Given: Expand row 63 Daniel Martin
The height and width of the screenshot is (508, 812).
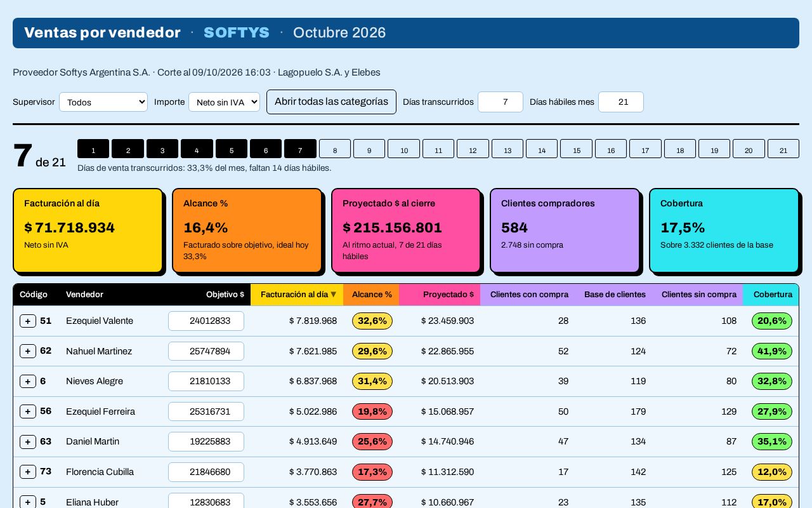Looking at the screenshot, I should pos(28,442).
